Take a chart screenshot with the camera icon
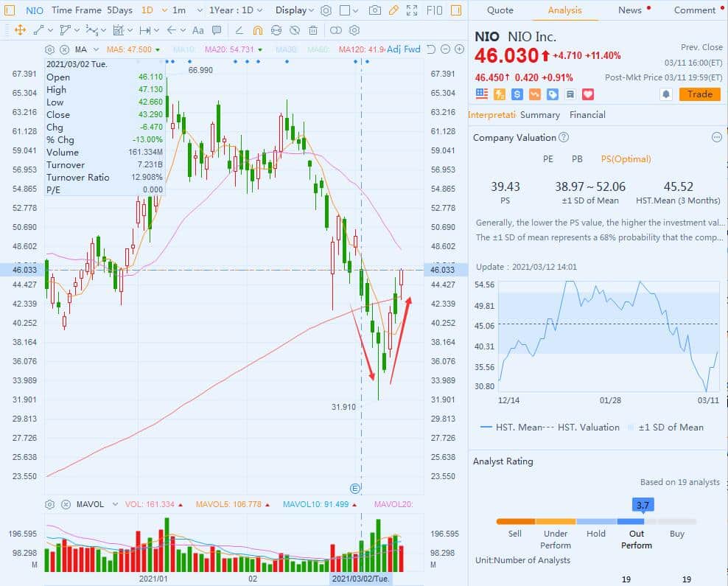The image size is (728, 586). (374, 10)
